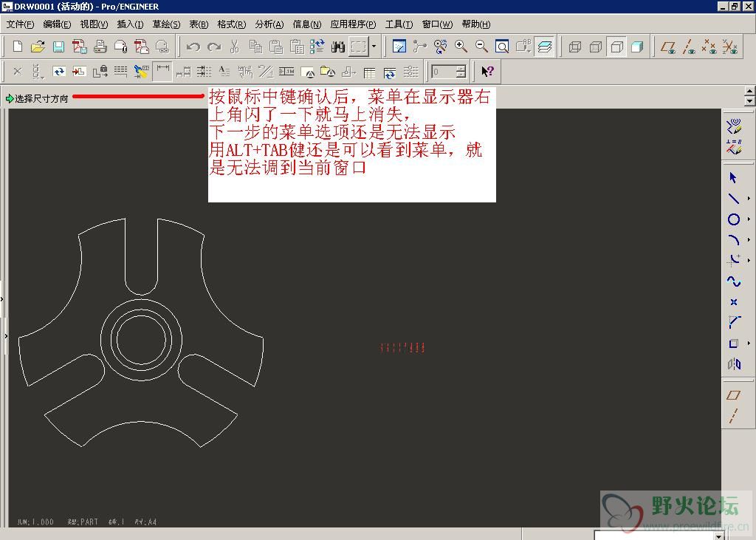Screen dimensions: 756x540
Task: Refit the drawing to the window
Action: pyautogui.click(x=502, y=47)
